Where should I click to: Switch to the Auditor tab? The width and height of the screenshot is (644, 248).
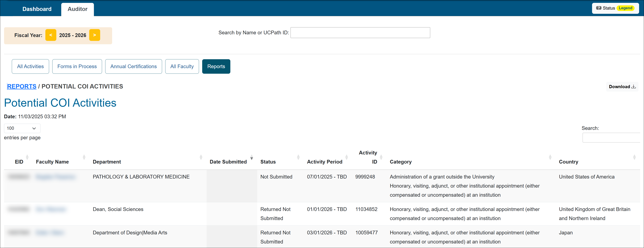click(77, 9)
